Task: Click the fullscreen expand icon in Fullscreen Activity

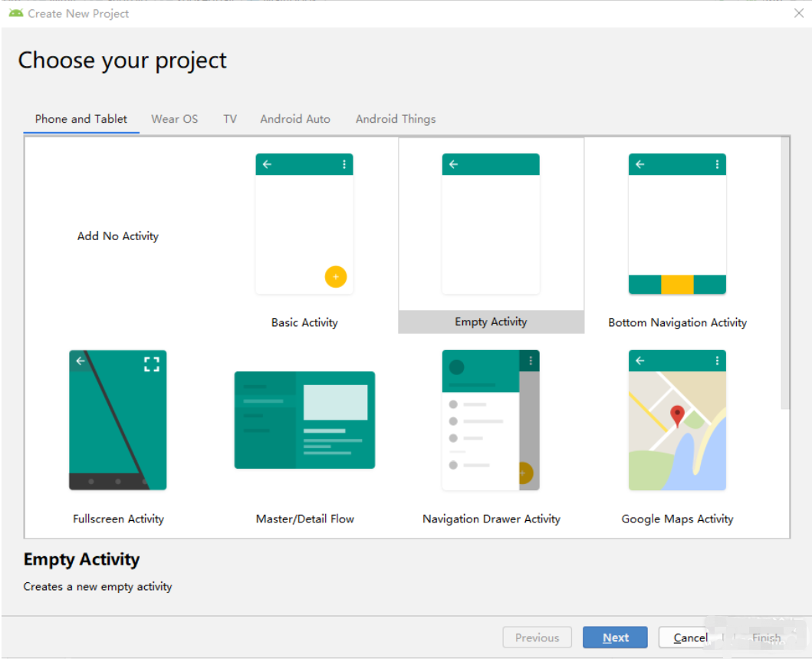Action: (152, 364)
